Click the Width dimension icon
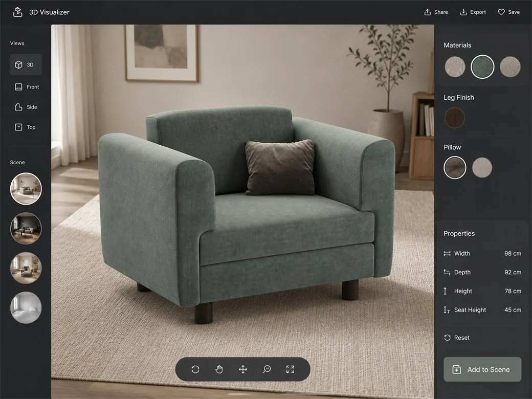532x399 pixels. click(447, 253)
